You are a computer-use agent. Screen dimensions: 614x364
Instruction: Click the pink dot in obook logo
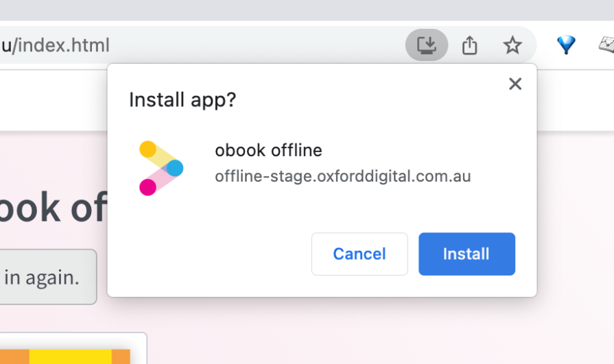[x=147, y=187]
